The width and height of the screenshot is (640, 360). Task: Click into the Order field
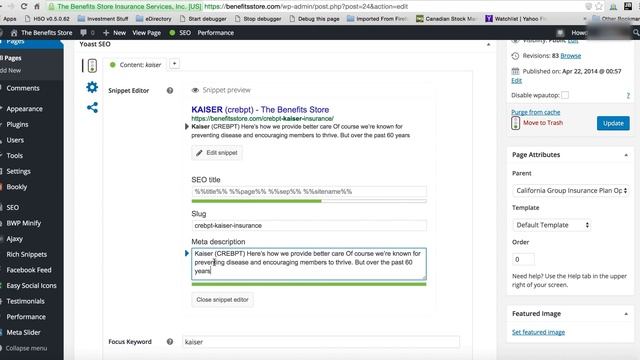pyautogui.click(x=523, y=259)
